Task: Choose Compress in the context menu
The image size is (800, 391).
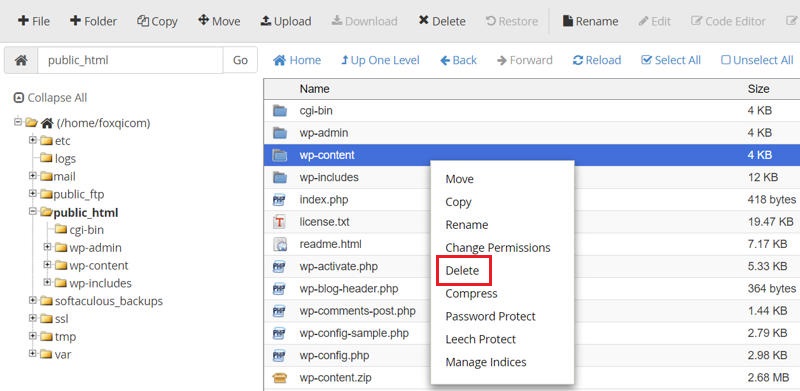Action: click(471, 294)
